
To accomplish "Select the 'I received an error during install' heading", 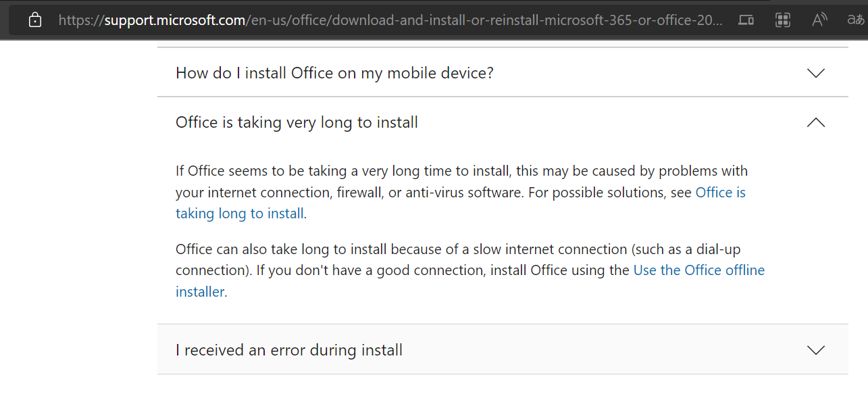I will pyautogui.click(x=289, y=350).
